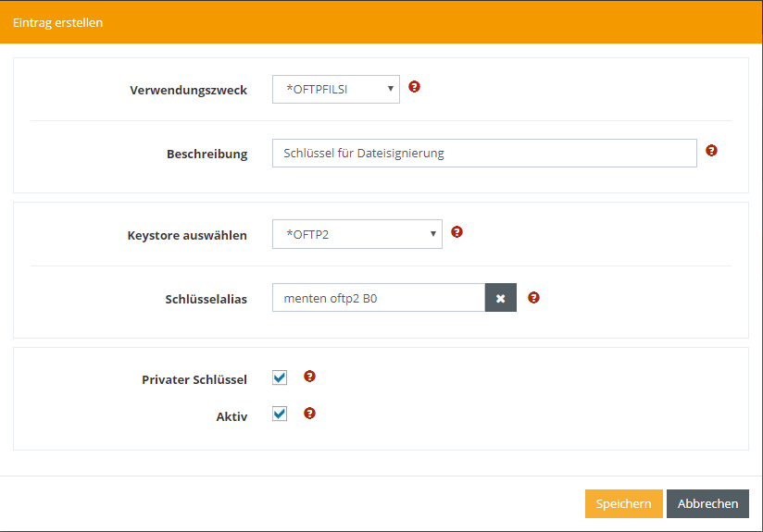Focus the Beschreibung text field
Viewport: 763px width, 532px height.
pos(483,154)
